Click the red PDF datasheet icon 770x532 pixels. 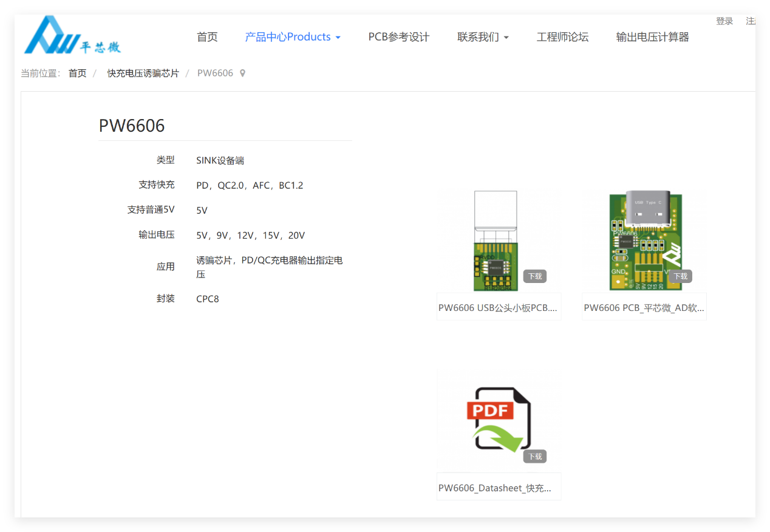498,418
